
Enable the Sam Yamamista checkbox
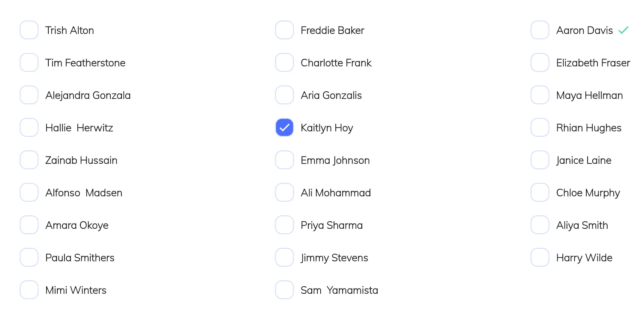pos(284,290)
